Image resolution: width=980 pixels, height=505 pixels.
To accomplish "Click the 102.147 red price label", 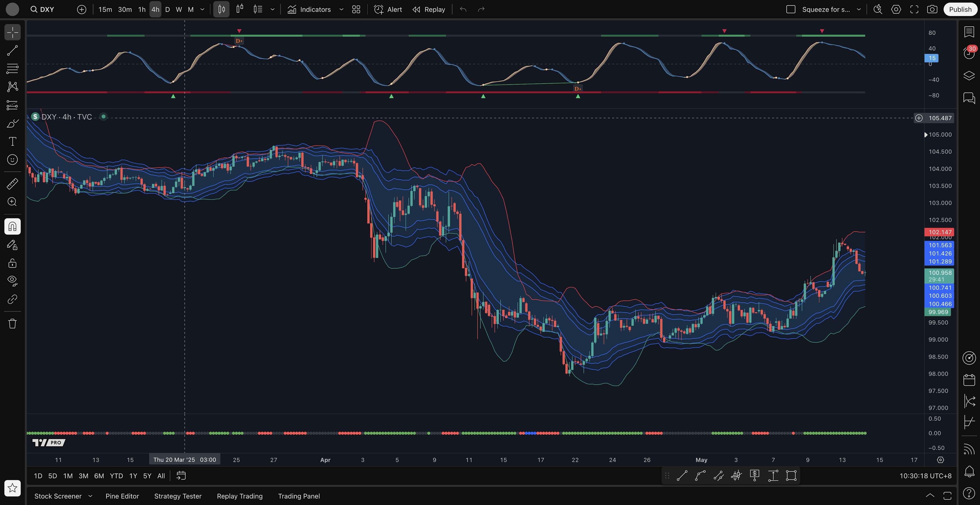I will tap(939, 232).
